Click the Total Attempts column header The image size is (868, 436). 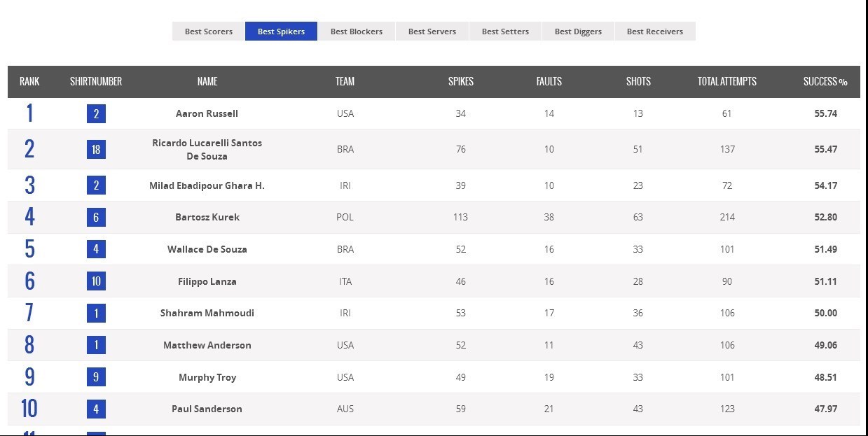click(726, 82)
